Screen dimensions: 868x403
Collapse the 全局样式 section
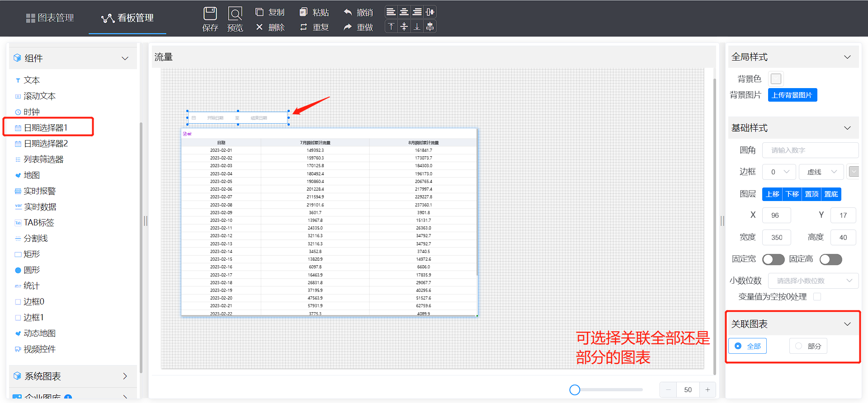coord(847,57)
